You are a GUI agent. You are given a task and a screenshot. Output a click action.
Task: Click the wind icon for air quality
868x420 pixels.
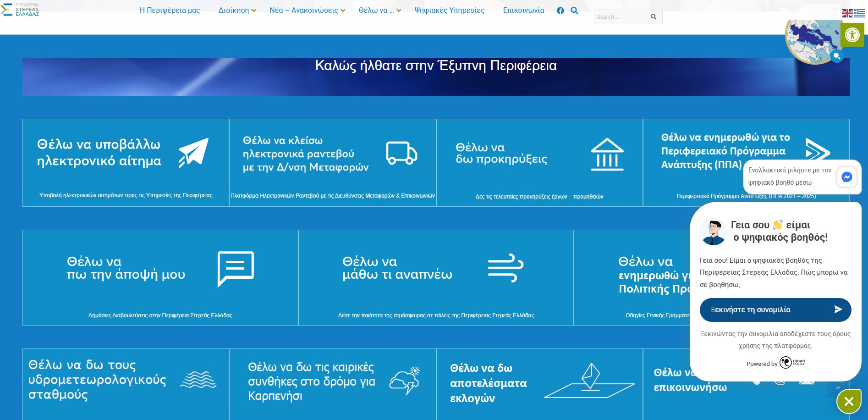pyautogui.click(x=505, y=267)
